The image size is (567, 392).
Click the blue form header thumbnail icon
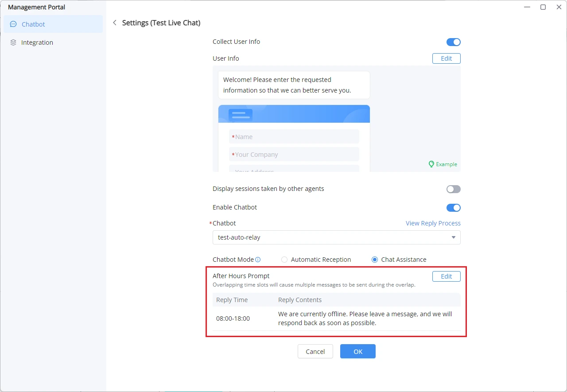pos(241,115)
